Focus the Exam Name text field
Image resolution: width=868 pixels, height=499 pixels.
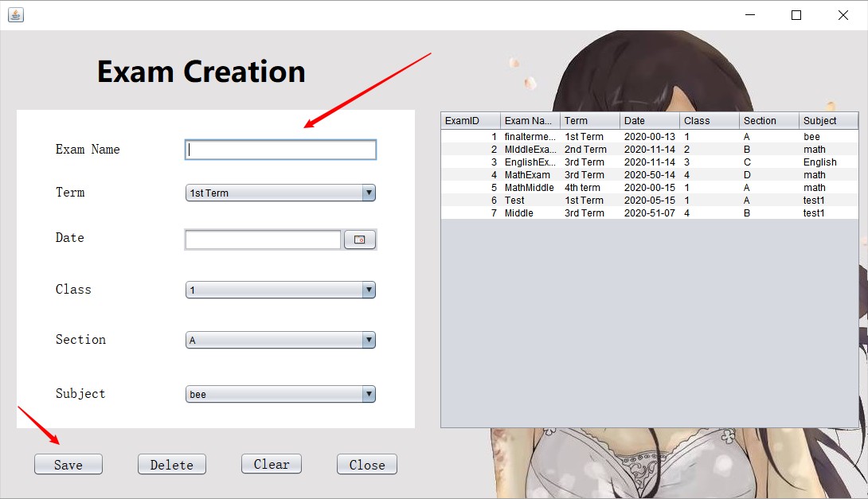[280, 150]
